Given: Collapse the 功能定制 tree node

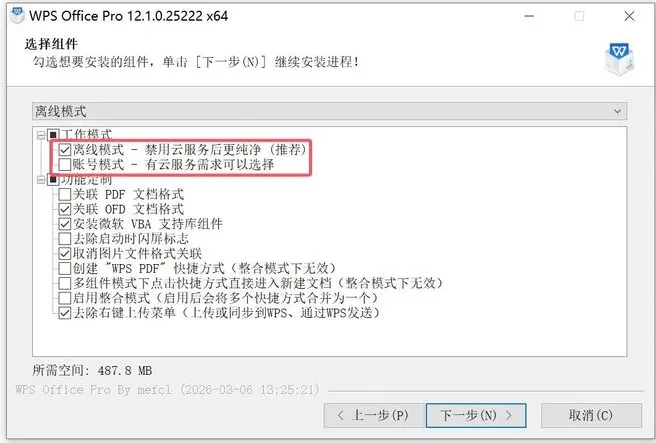Looking at the screenshot, I should coord(41,180).
